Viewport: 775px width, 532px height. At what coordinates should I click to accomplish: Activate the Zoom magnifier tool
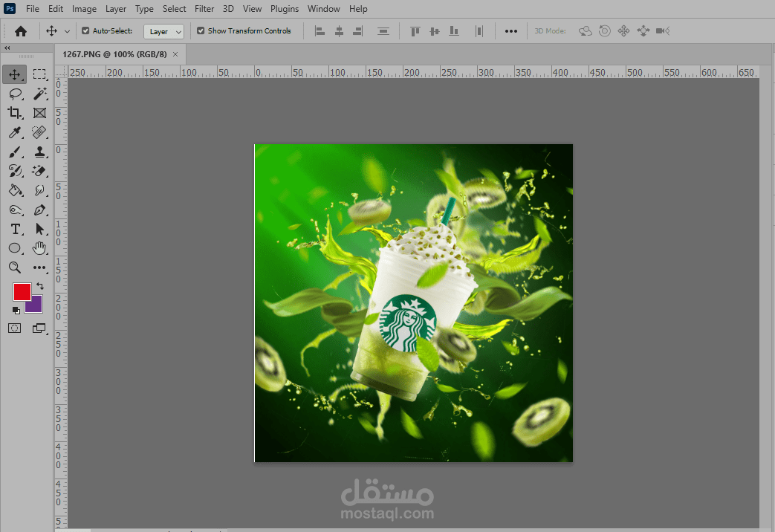pyautogui.click(x=15, y=267)
